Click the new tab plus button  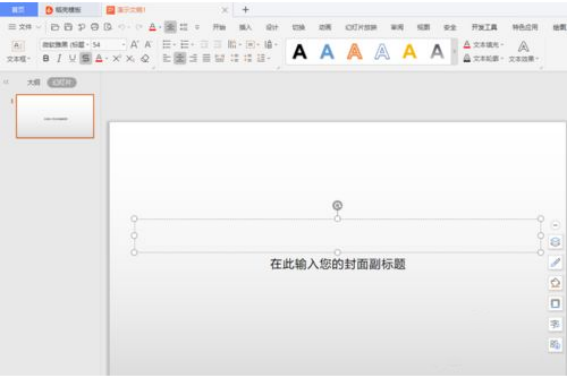[246, 10]
